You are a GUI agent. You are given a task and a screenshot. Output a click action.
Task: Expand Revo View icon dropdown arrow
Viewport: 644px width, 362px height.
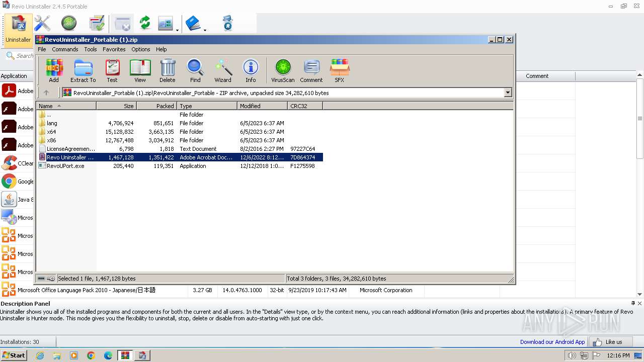(177, 30)
